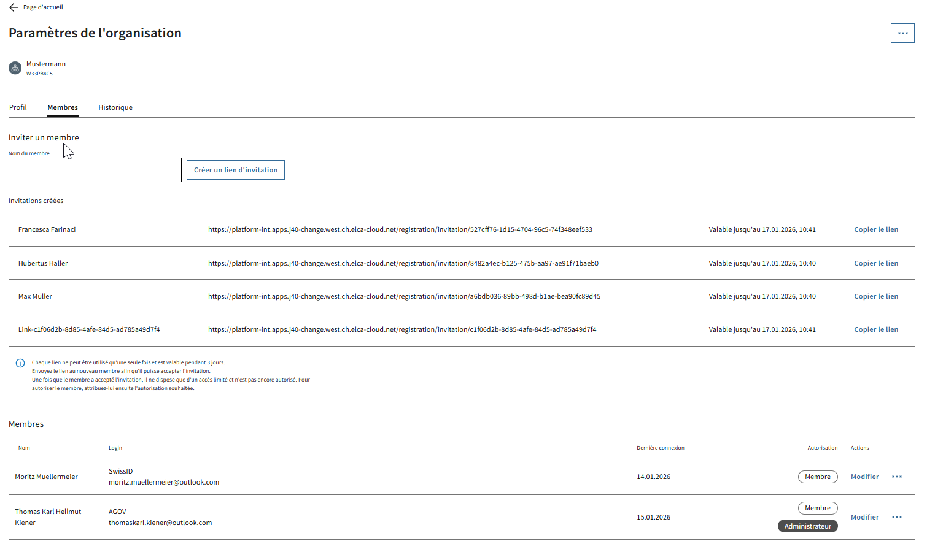Open more actions for Thomas Karl Kiener

tap(896, 517)
